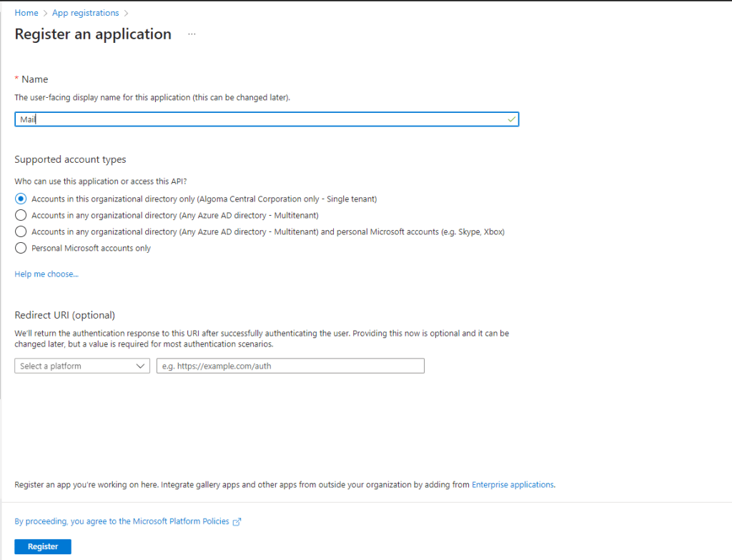Viewport: 732px width, 560px height.
Task: Navigate to Home via the breadcrumb
Action: [x=26, y=12]
